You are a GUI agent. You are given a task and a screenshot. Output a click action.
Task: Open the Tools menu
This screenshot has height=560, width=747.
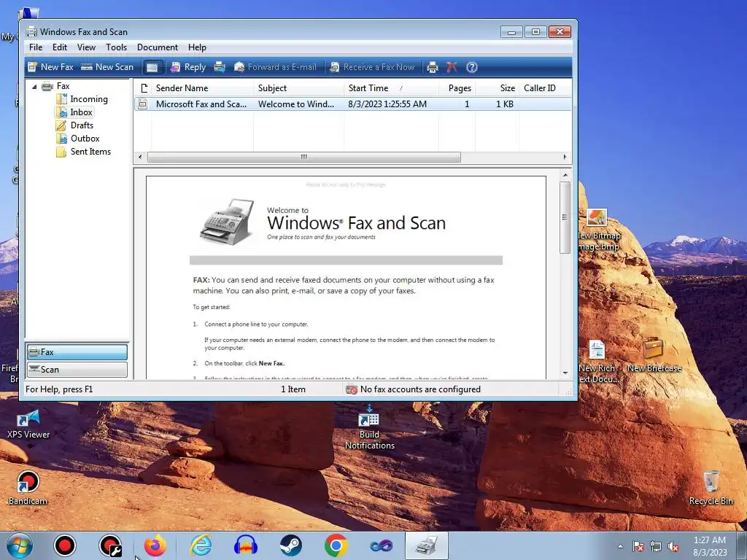coord(116,47)
